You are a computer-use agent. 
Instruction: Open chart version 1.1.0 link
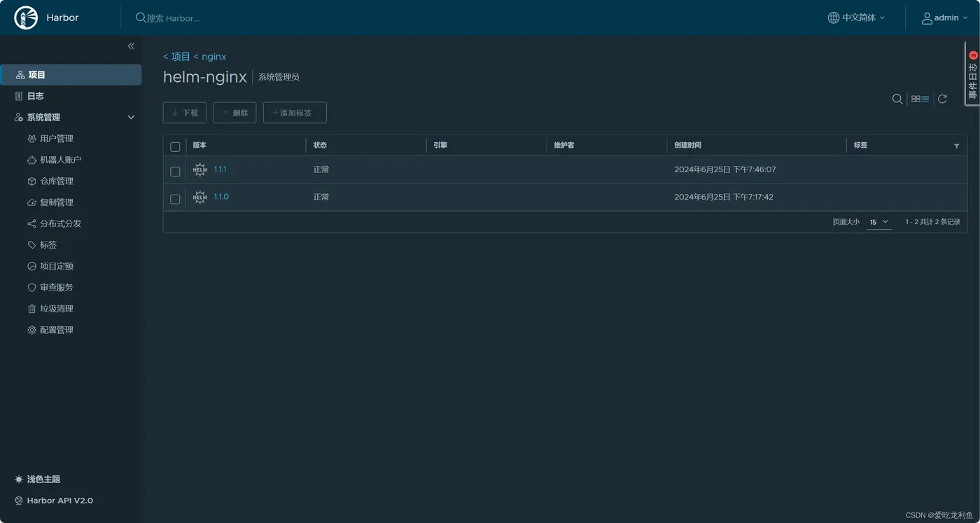pos(221,197)
